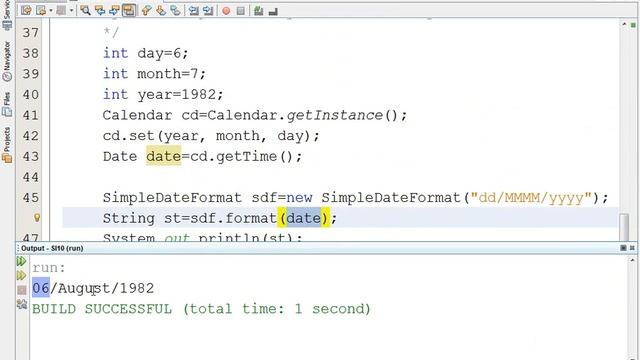Click the editor vertical scrollbar thumb

624,227
